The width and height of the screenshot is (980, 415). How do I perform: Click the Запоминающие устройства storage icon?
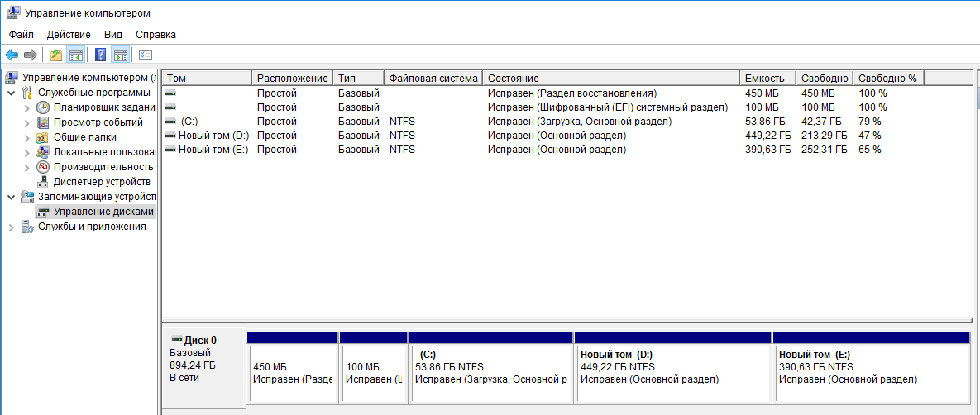[x=27, y=197]
